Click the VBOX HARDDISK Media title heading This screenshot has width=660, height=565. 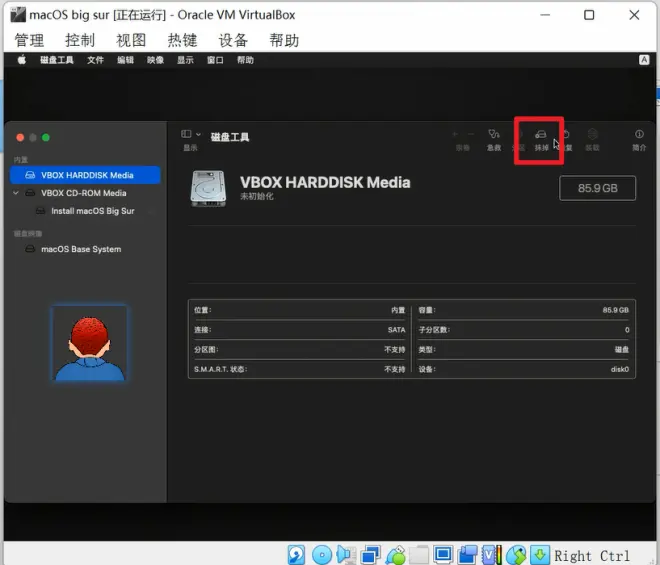325,182
